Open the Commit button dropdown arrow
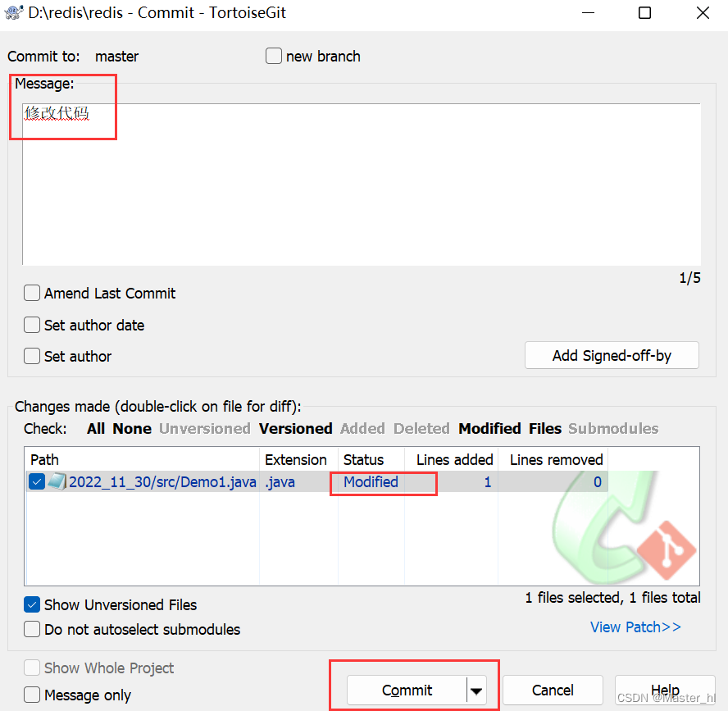 point(476,690)
